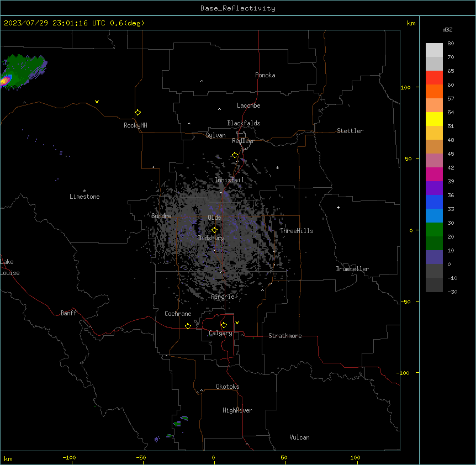Click the yellow diamond marker below RedDeer

(x=235, y=155)
